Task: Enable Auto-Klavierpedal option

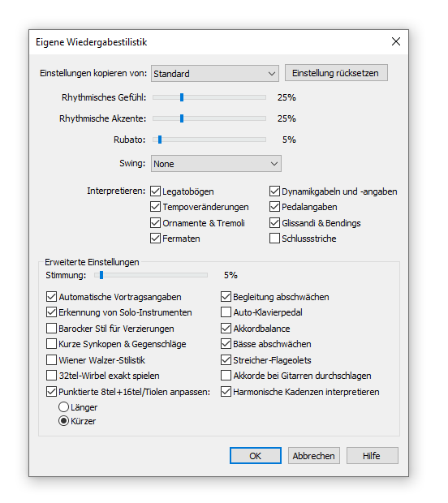Action: tap(226, 312)
